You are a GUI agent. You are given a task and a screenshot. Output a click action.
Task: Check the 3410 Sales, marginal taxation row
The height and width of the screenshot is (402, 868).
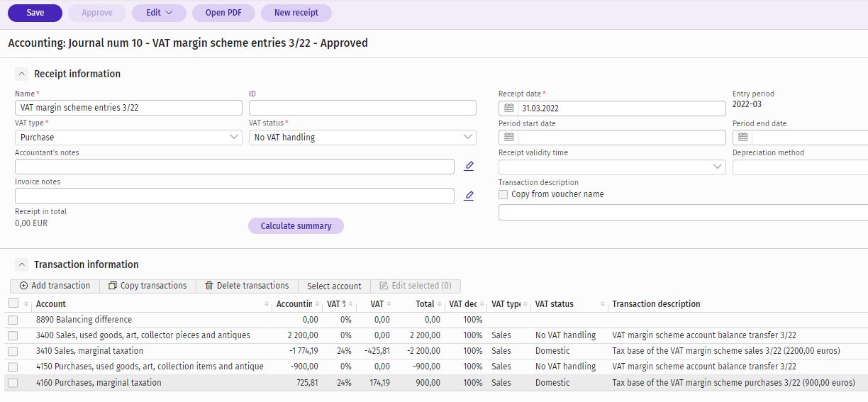(x=13, y=351)
